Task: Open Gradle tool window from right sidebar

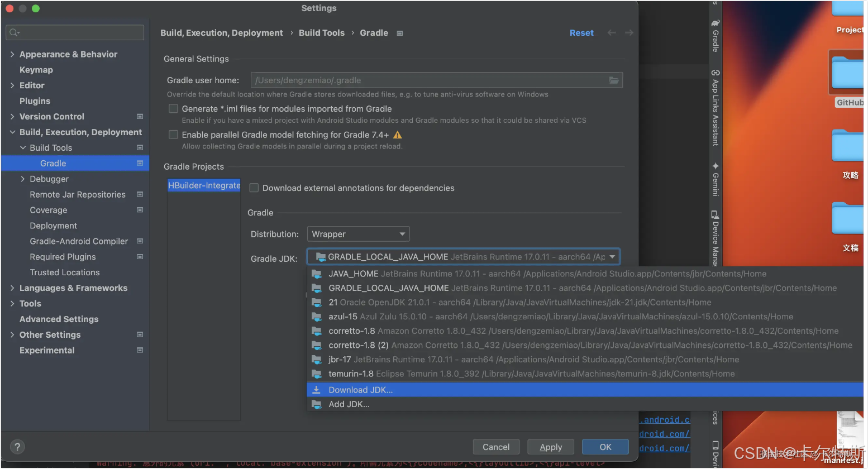Action: click(x=715, y=37)
